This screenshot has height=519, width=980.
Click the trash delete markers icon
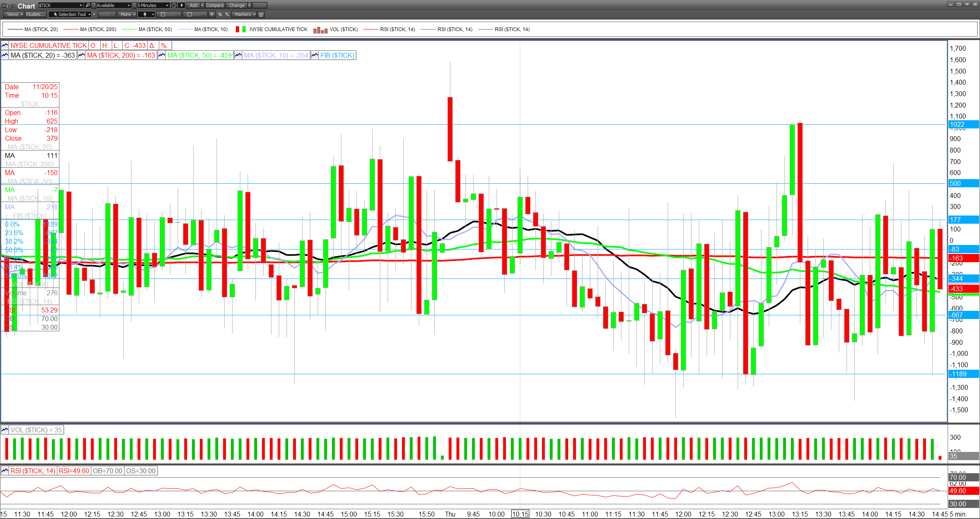point(261,14)
